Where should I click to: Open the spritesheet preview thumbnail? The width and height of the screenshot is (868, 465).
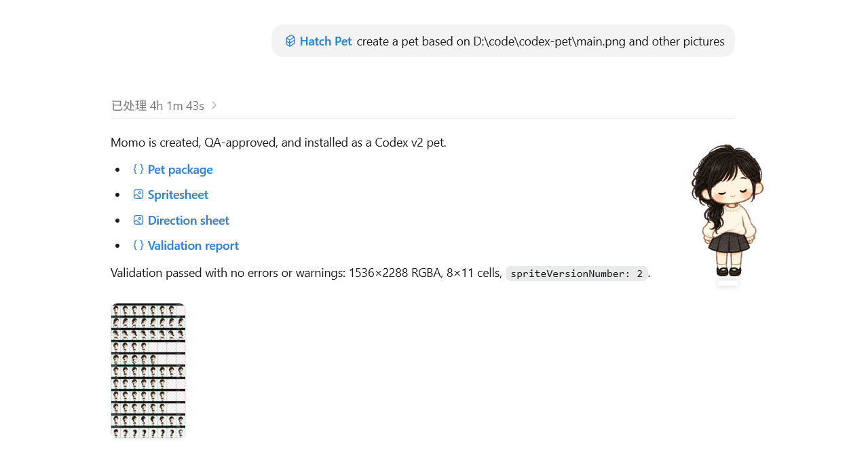[148, 371]
